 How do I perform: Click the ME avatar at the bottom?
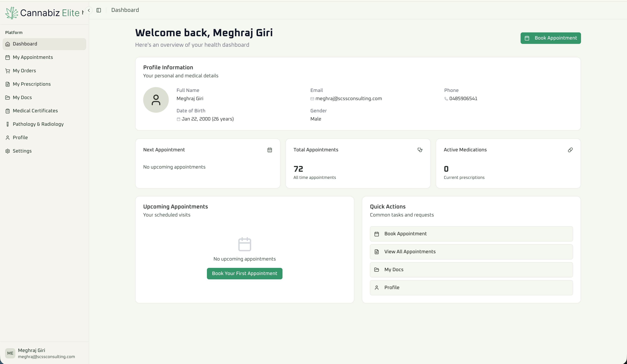click(10, 353)
